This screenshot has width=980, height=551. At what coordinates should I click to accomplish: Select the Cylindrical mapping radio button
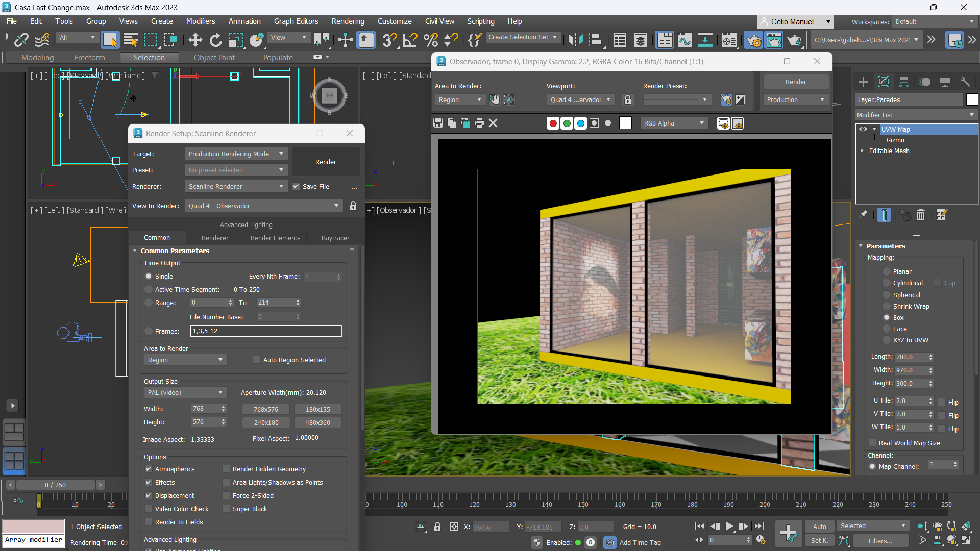(x=887, y=283)
